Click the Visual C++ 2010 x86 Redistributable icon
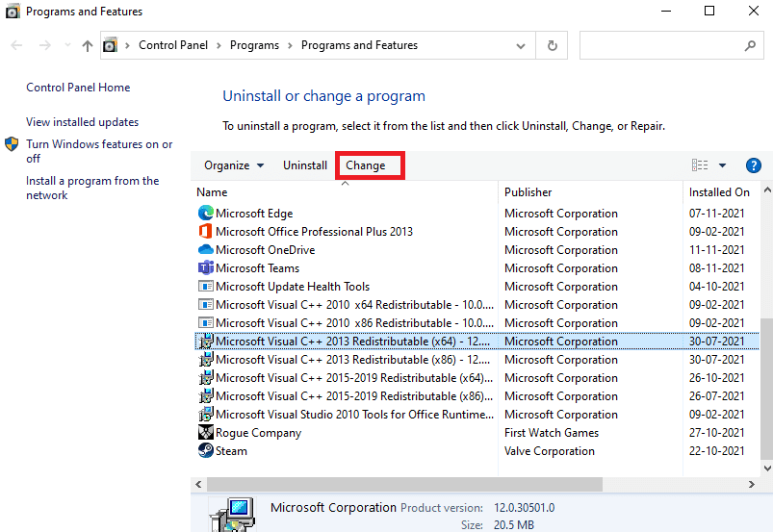 pyautogui.click(x=206, y=322)
